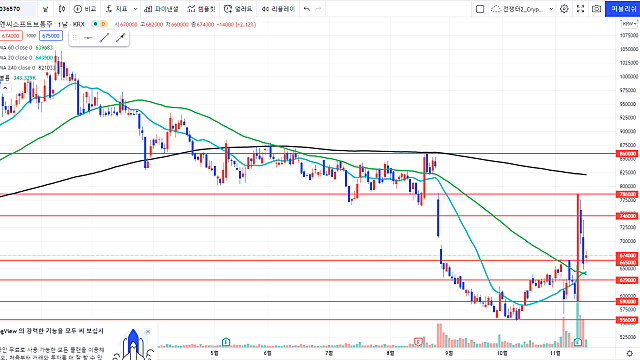Image resolution: width=640 pixels, height=360 pixels.
Task: Start the 리플레이 bar replay
Action: pos(278,9)
